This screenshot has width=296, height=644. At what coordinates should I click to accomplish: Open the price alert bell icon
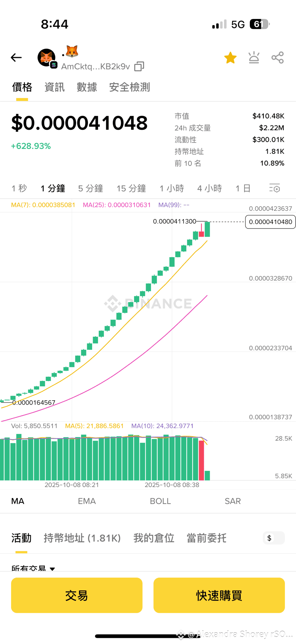click(254, 58)
